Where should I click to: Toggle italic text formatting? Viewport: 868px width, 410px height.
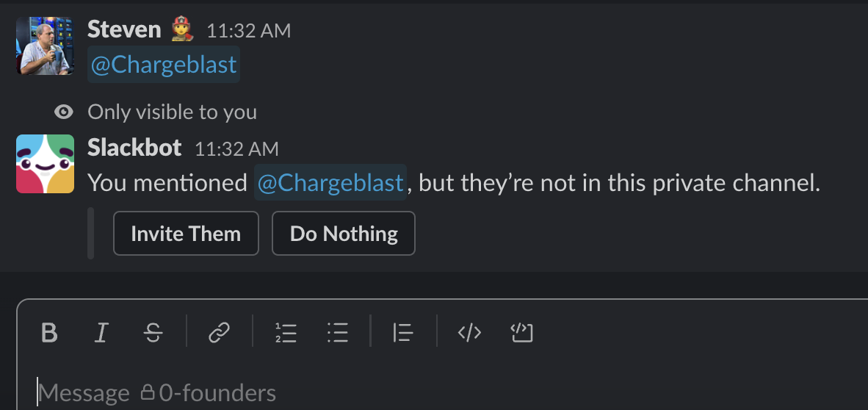101,332
